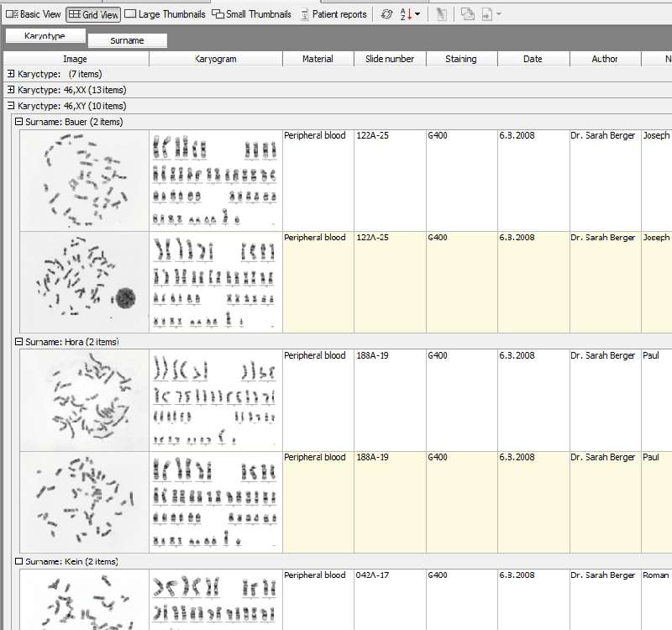Open first Bauer metaphase image thumbnail
Image resolution: width=672 pixels, height=630 pixels.
click(x=85, y=181)
